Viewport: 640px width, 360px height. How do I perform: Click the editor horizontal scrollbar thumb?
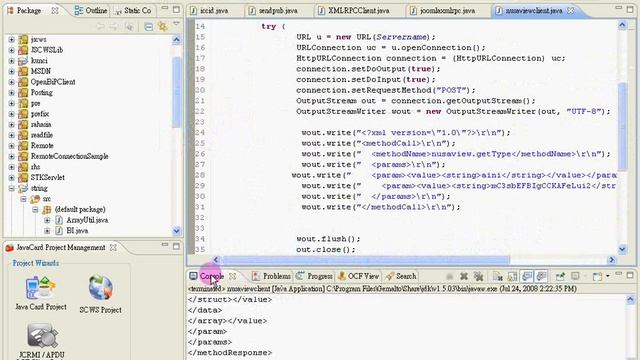365,260
